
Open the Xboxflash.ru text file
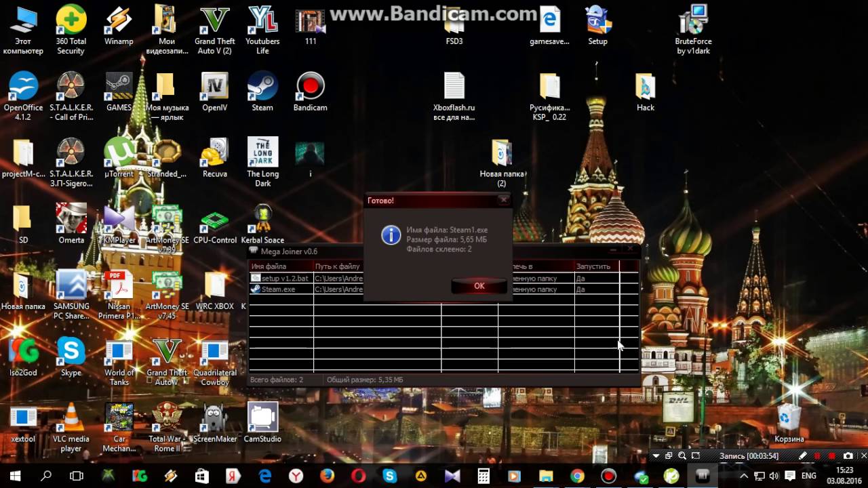(x=454, y=97)
